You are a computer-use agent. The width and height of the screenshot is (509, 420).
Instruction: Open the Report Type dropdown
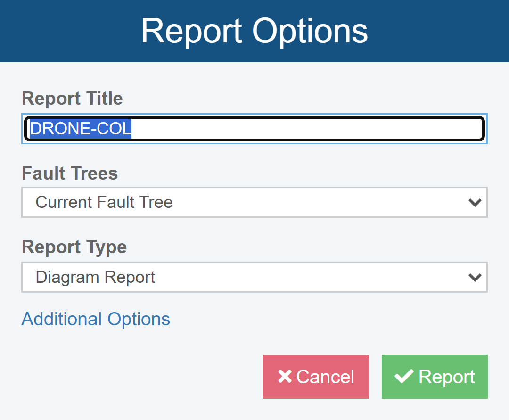point(254,277)
